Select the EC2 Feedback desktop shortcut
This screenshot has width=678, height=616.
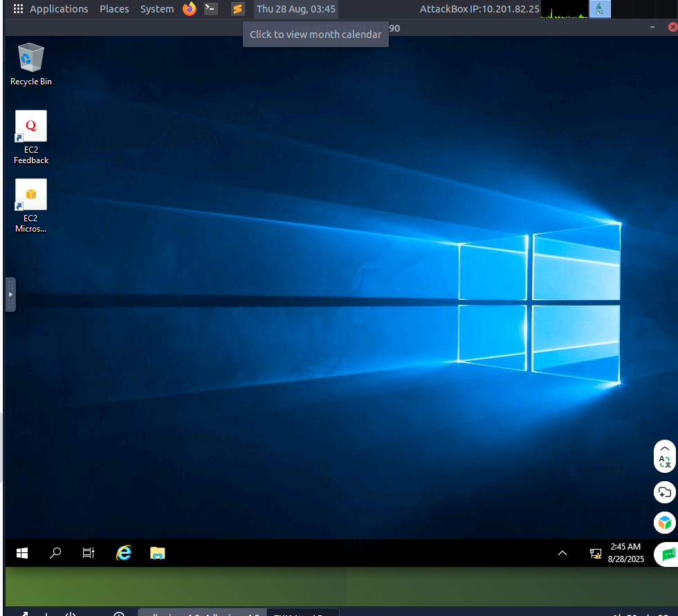tap(30, 138)
